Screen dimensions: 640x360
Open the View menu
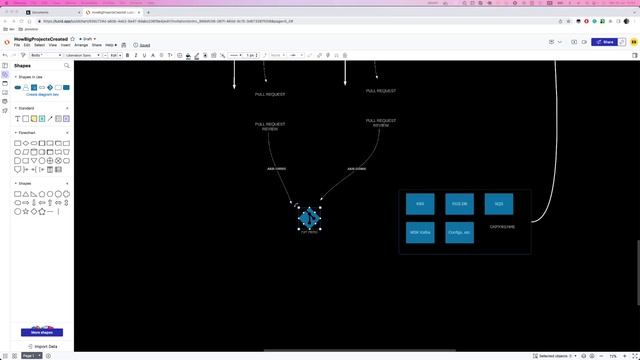pos(53,45)
